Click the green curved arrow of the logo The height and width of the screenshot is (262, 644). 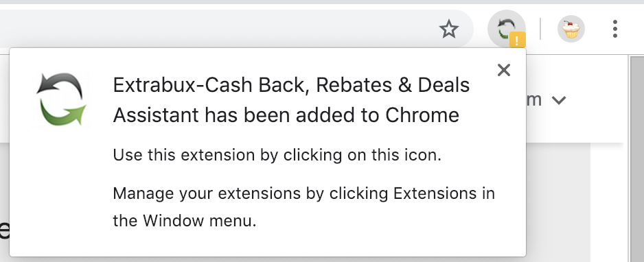click(x=63, y=112)
